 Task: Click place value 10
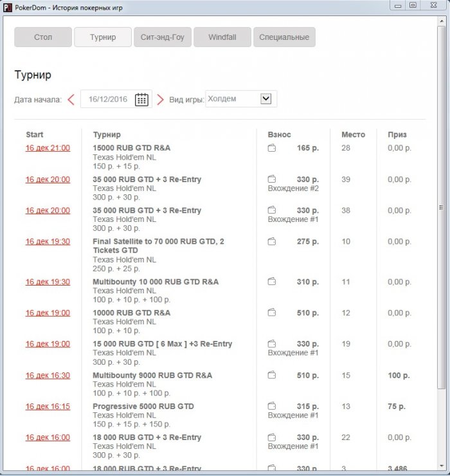click(x=346, y=242)
